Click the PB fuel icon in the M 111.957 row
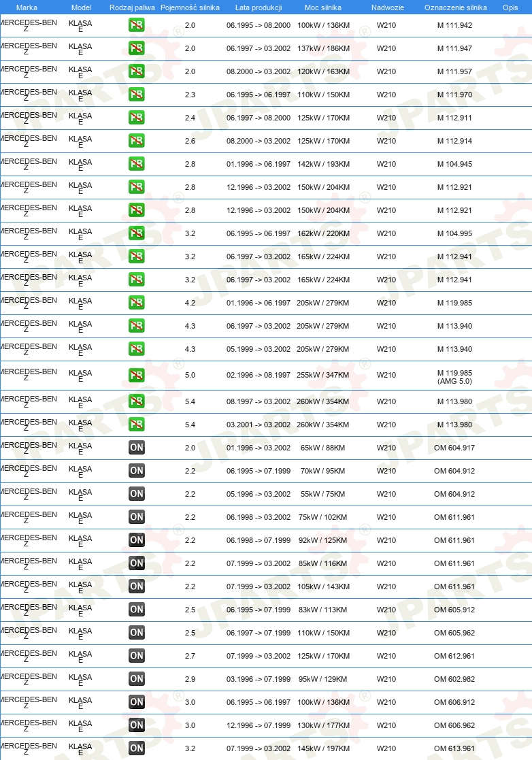This screenshot has width=532, height=760. [137, 71]
